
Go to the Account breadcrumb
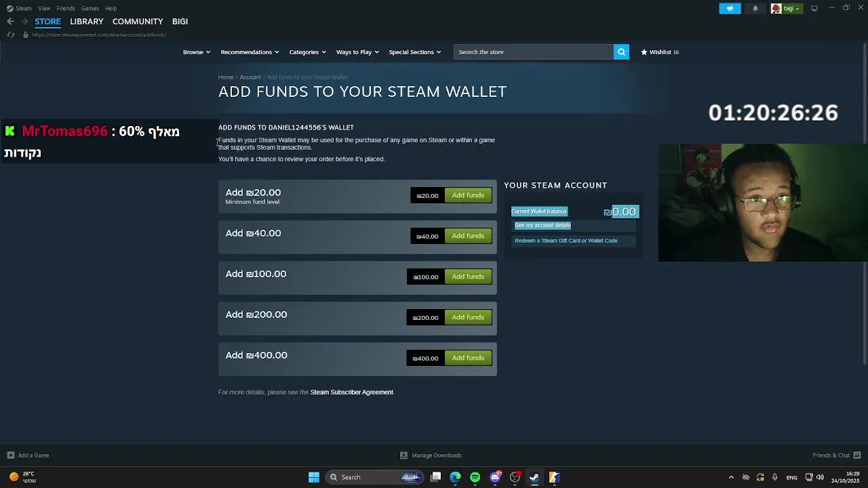(x=250, y=77)
